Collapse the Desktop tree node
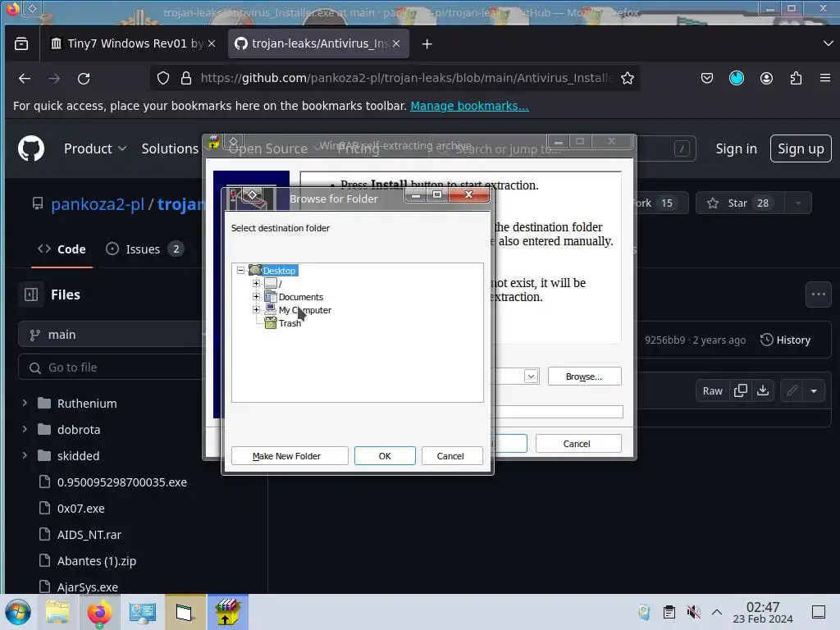This screenshot has height=630, width=840. click(x=240, y=271)
